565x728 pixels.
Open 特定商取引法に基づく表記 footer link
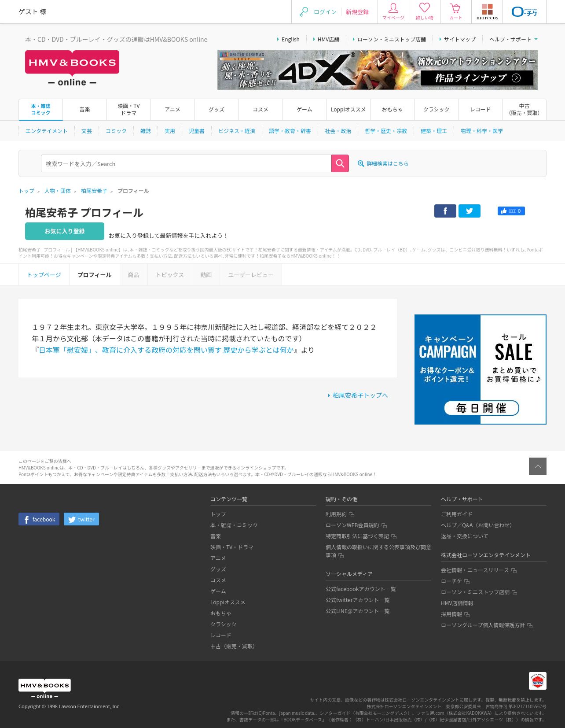(x=357, y=536)
